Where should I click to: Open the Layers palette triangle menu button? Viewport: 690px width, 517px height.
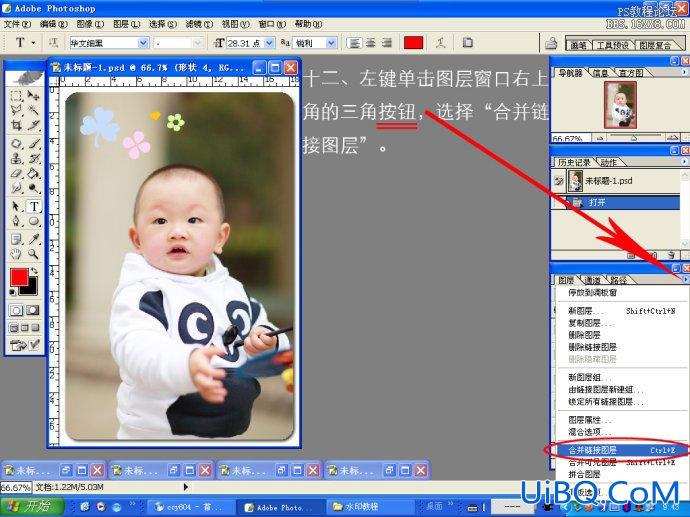684,279
